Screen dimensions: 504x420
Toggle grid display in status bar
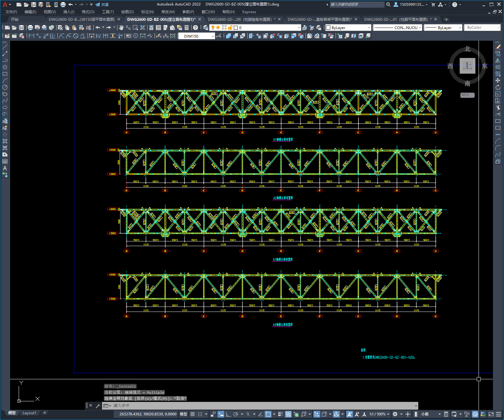click(x=193, y=414)
